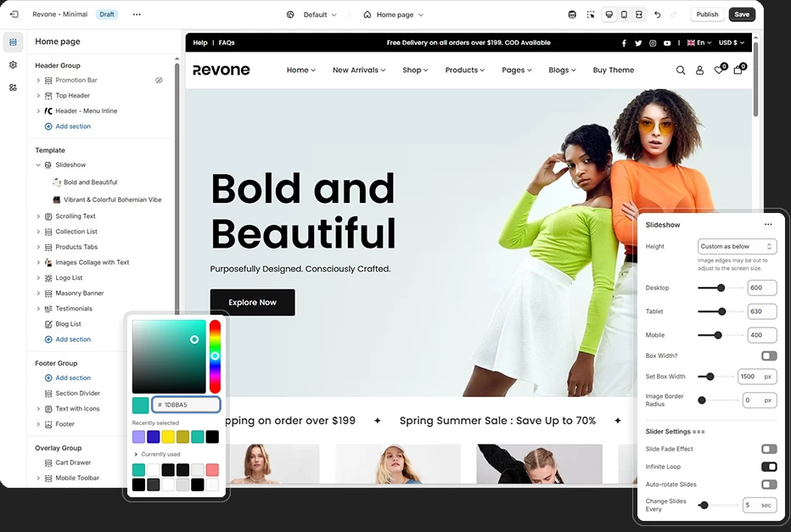This screenshot has width=791, height=532.
Task: Enable the Slide Fade Effect toggle
Action: click(x=769, y=449)
